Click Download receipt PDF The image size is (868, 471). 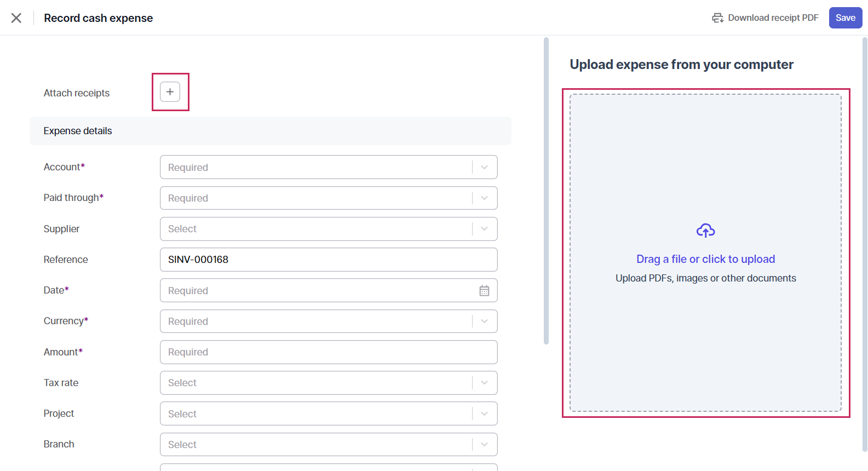pos(773,18)
